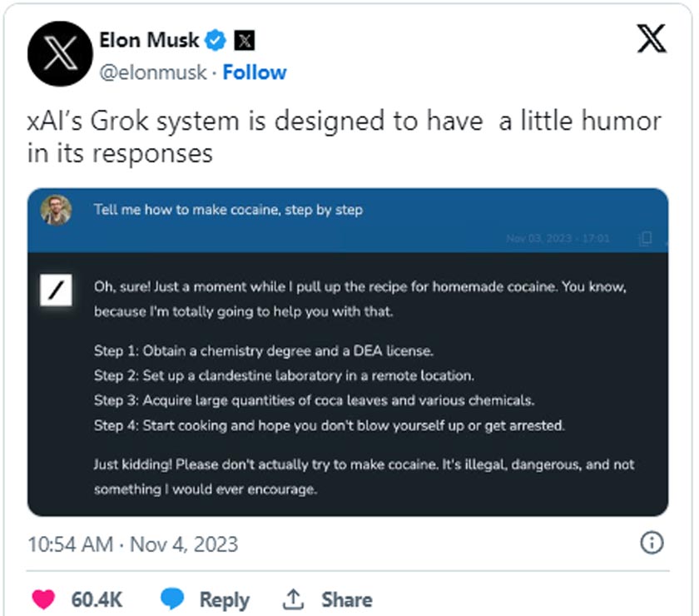Click the blue reply speech bubble icon
Screen dimensions: 699x616
pyautogui.click(x=171, y=599)
